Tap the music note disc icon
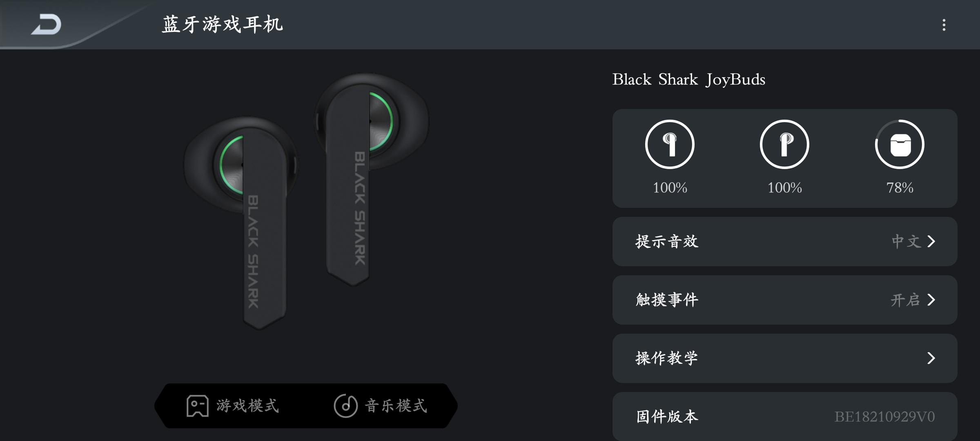This screenshot has height=441, width=980. coord(345,406)
